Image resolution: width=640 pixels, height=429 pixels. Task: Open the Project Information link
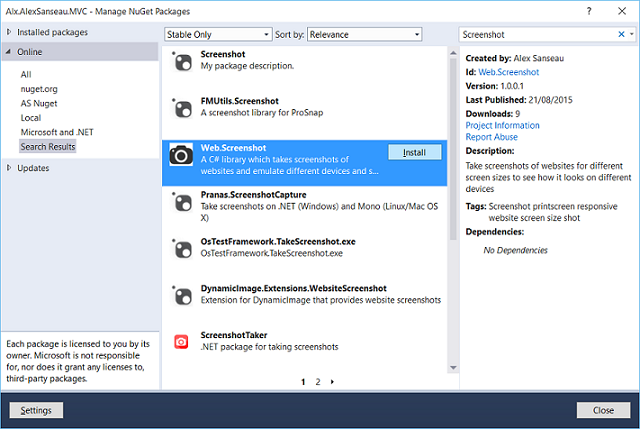[x=502, y=125]
